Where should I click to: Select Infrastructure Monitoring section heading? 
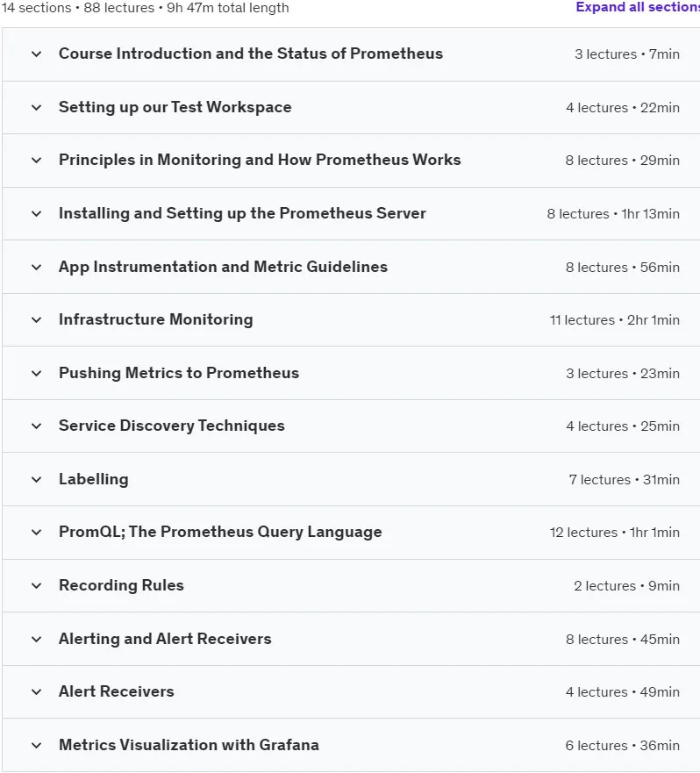pyautogui.click(x=156, y=319)
